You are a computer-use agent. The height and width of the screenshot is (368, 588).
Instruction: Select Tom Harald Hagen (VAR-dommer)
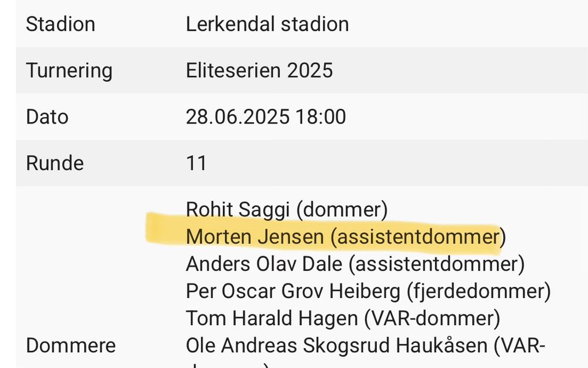pyautogui.click(x=343, y=319)
